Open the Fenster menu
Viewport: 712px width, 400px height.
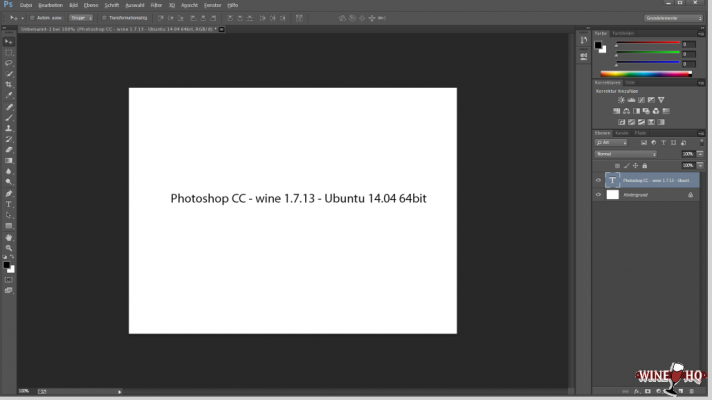tap(212, 5)
